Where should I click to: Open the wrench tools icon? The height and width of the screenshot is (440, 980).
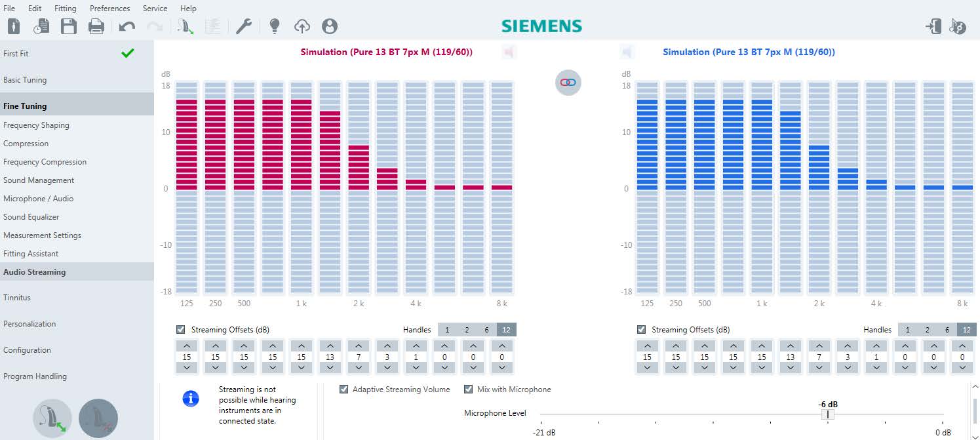244,26
